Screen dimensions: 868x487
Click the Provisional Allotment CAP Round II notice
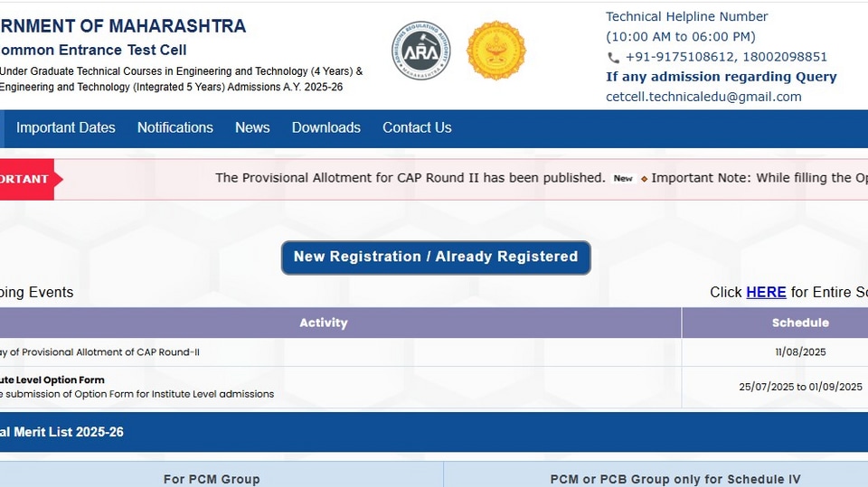tap(410, 178)
